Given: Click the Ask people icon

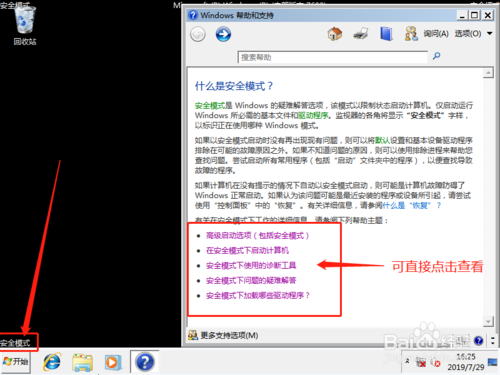Looking at the screenshot, I should (x=411, y=34).
